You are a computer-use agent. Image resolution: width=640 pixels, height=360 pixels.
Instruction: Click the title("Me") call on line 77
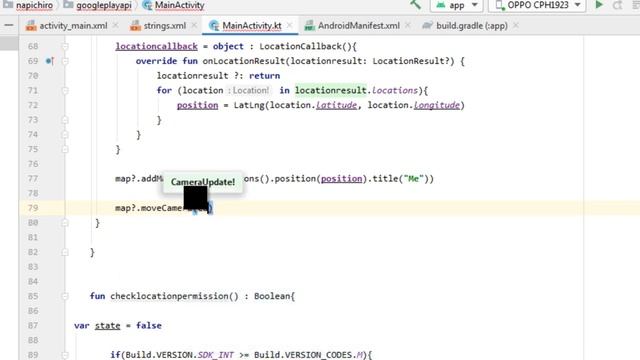[399, 179]
